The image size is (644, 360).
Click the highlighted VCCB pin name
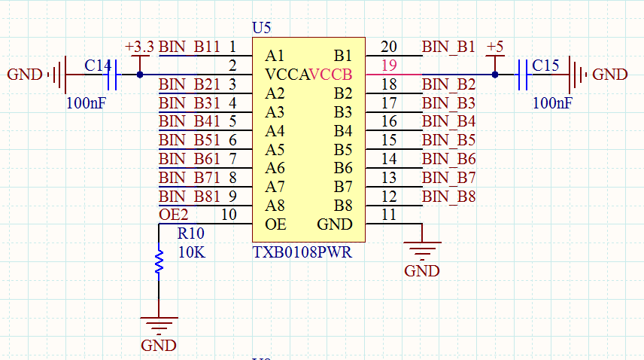pyautogui.click(x=330, y=75)
